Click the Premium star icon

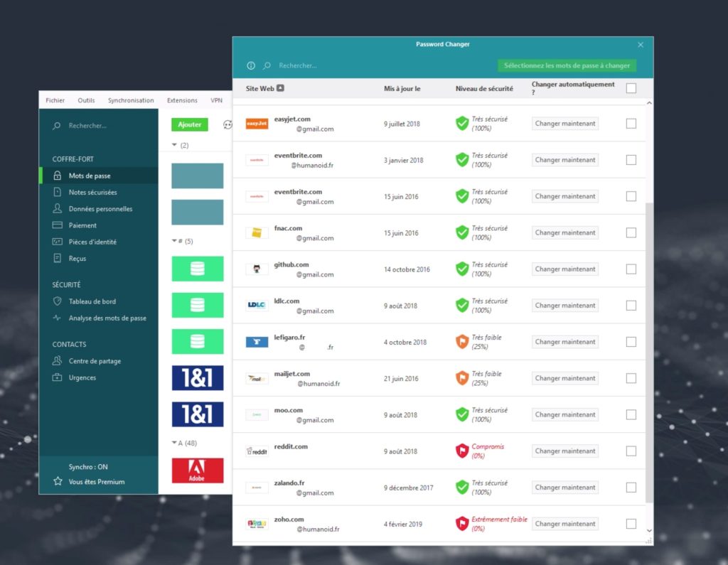point(58,481)
